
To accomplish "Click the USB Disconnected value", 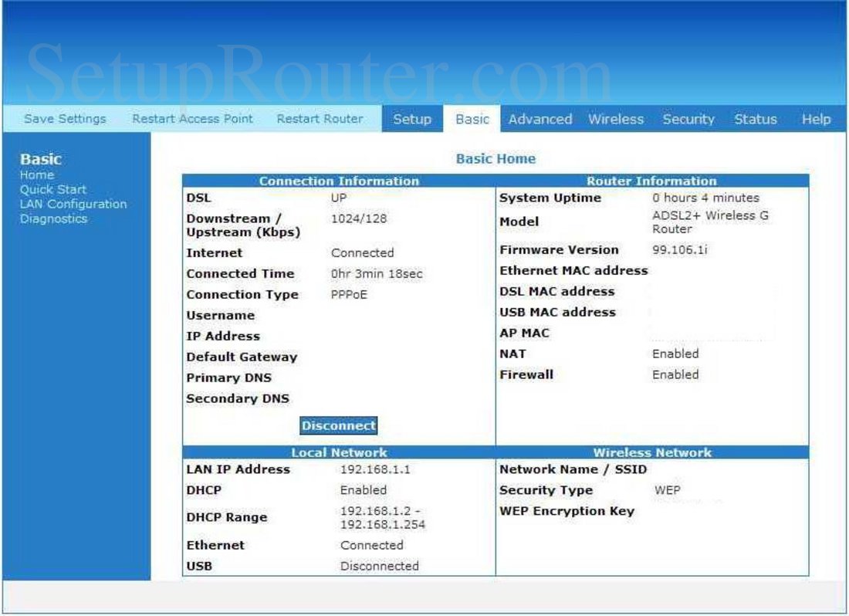I will [x=379, y=566].
